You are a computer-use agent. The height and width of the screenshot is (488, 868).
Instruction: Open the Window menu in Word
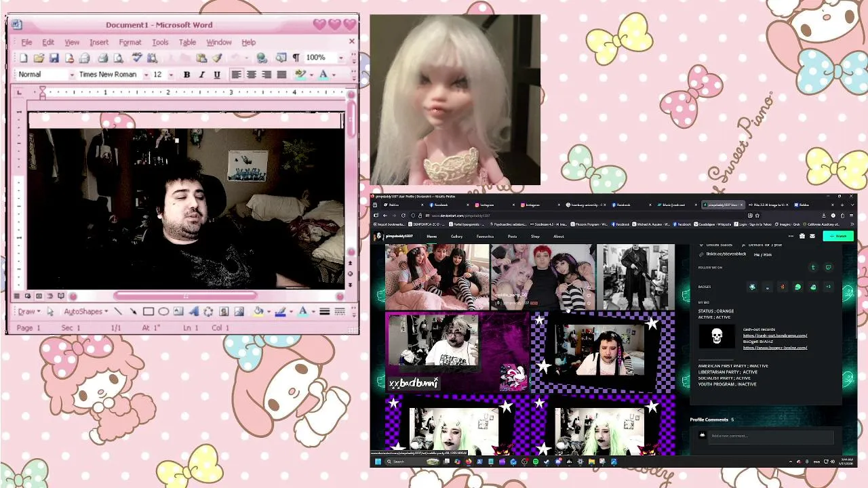point(219,42)
